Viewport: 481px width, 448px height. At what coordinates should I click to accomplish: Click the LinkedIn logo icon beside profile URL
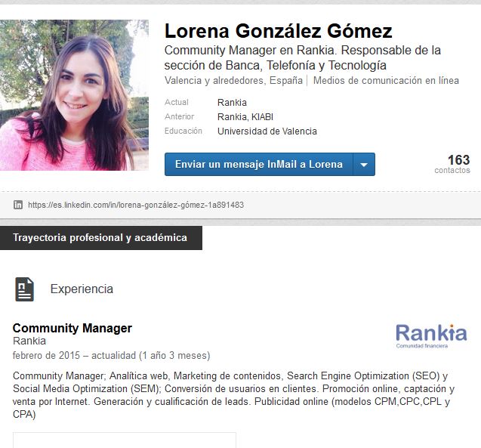(18, 205)
